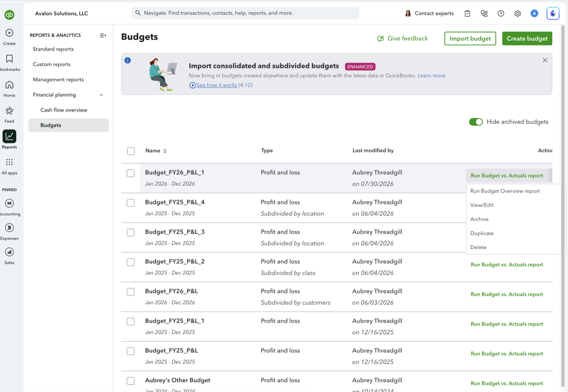Open pinned Sales icon
Screen dimensions: 568x392
9,252
